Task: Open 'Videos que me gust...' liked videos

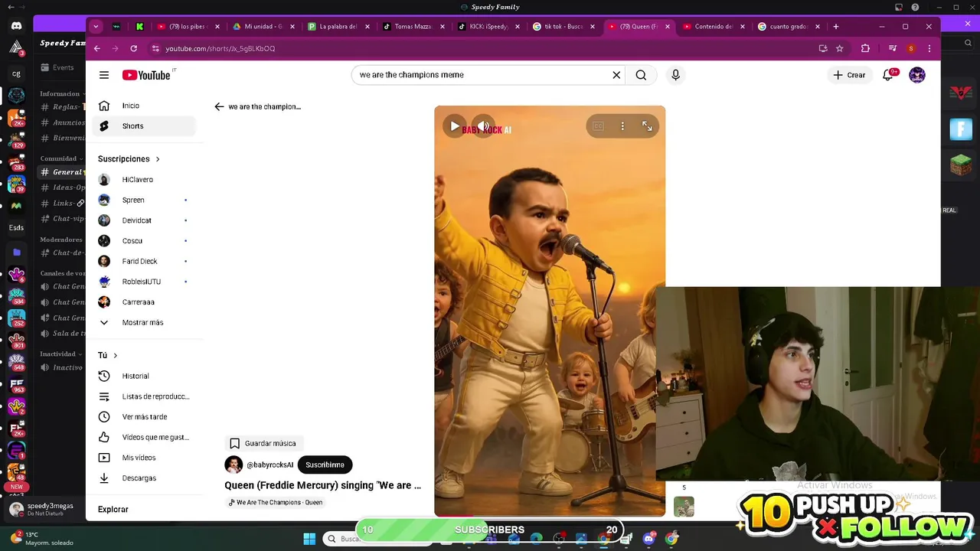Action: [144, 437]
